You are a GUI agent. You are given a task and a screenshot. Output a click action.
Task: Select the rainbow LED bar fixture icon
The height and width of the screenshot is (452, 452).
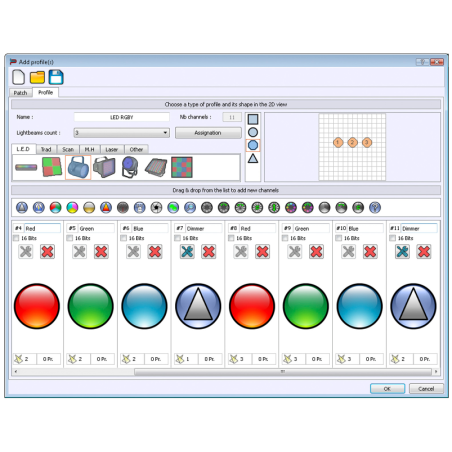(x=26, y=167)
